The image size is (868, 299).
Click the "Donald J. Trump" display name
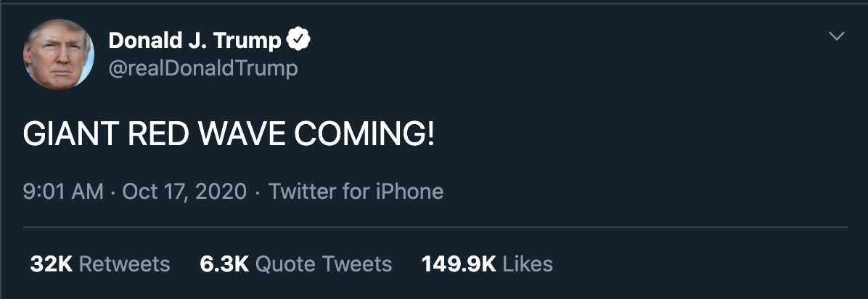click(195, 41)
